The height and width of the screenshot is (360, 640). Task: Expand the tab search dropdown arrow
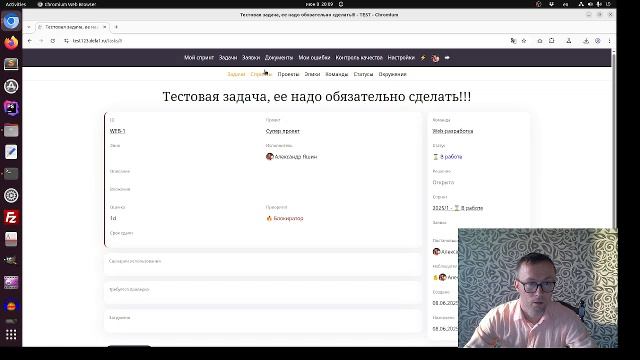[29, 27]
